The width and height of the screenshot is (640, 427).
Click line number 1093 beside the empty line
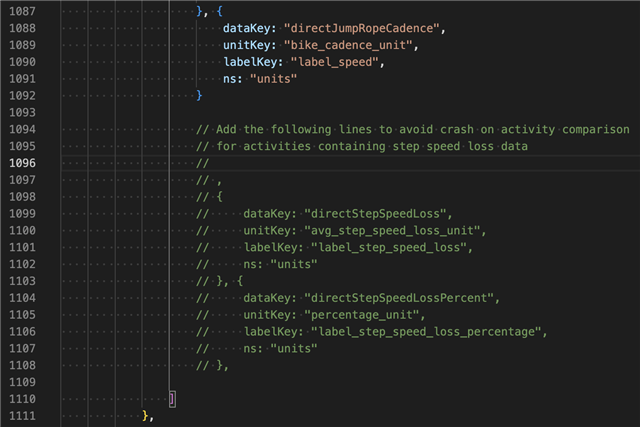coord(22,112)
